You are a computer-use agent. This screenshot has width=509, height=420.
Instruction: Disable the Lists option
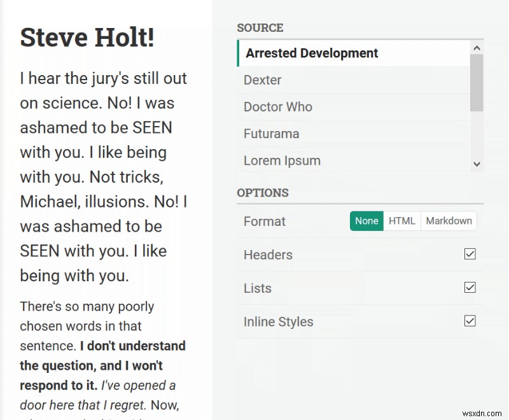pyautogui.click(x=470, y=287)
